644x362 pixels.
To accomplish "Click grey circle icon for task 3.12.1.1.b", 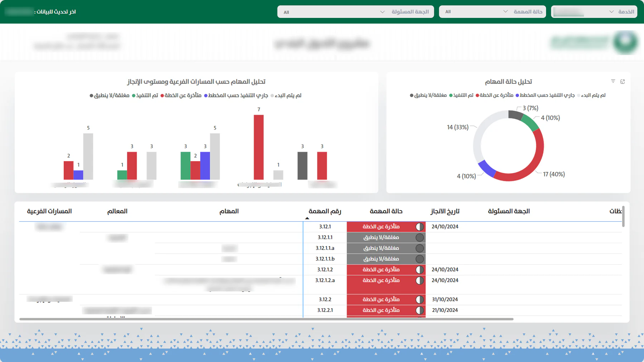I will (x=420, y=259).
